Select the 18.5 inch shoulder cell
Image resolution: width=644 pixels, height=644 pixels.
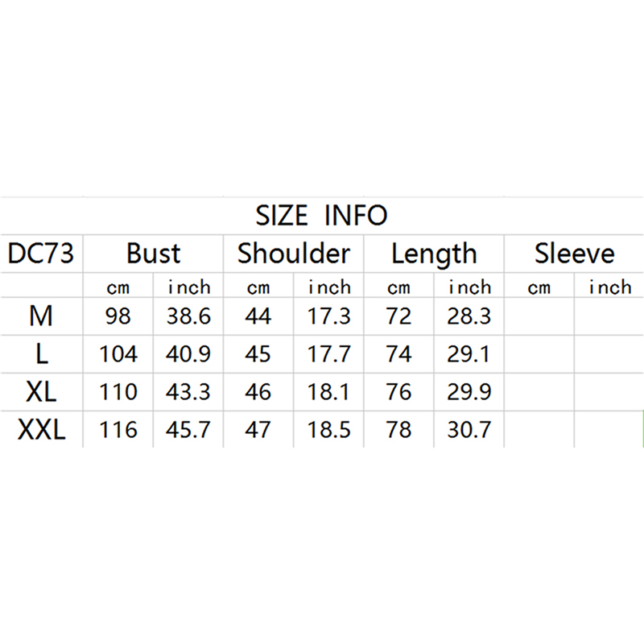click(x=329, y=430)
